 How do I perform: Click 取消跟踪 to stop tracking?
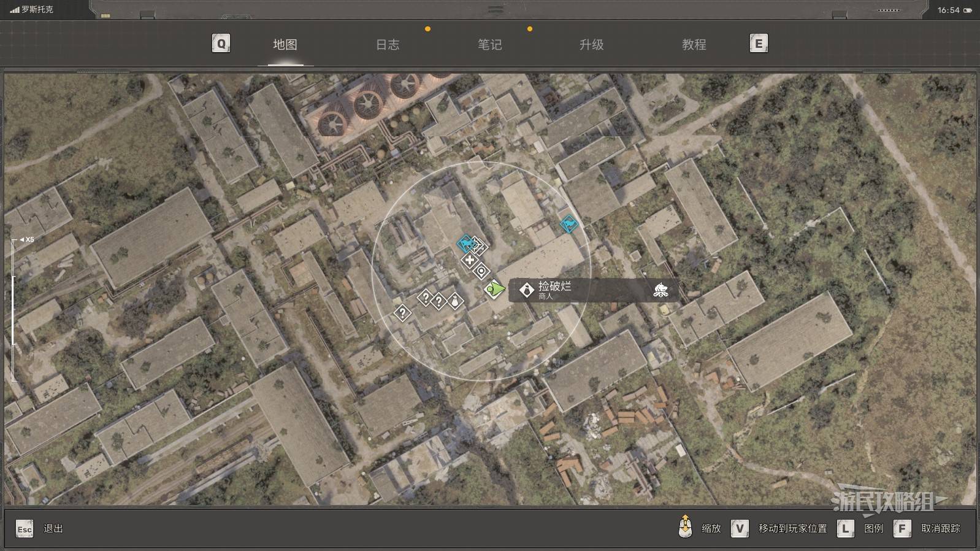(941, 528)
